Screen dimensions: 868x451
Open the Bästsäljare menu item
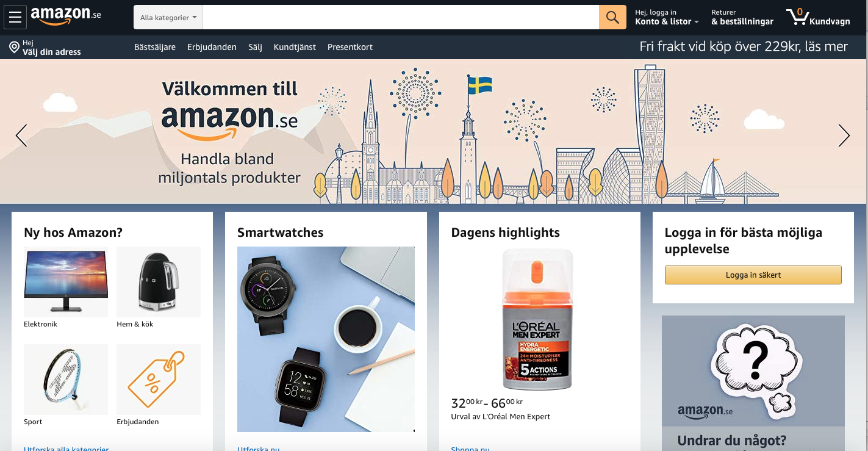click(155, 47)
